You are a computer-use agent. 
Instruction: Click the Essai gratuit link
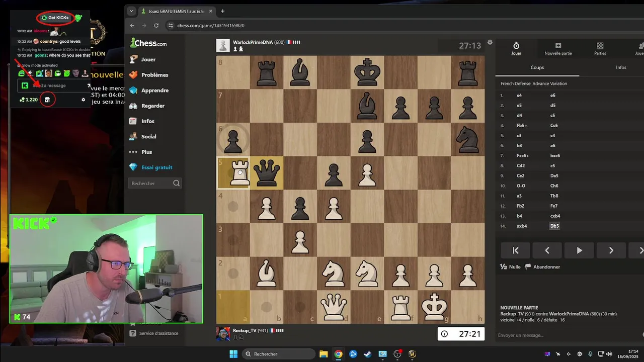click(x=151, y=167)
